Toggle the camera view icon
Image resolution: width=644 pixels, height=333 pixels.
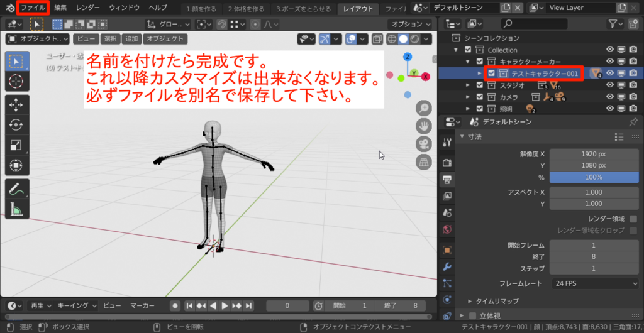click(x=423, y=145)
